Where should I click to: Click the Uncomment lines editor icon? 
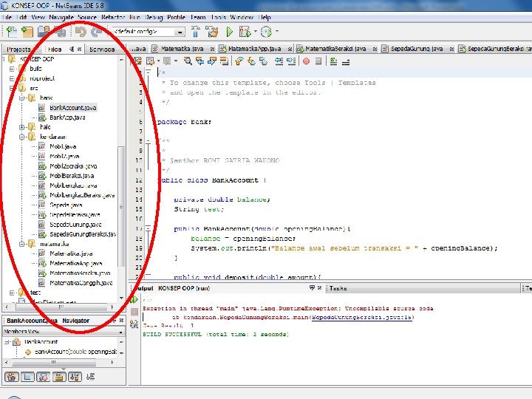click(x=346, y=62)
